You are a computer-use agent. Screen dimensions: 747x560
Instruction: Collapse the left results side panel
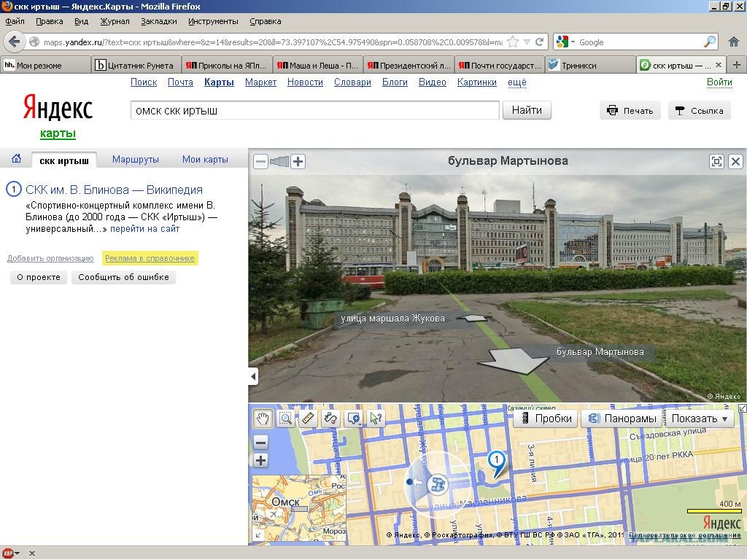pyautogui.click(x=253, y=376)
